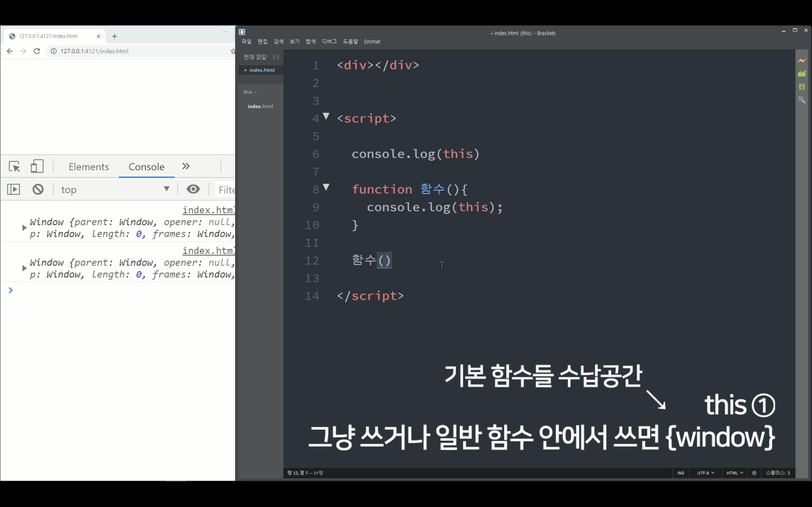Open the 디버그 menu in Brackets
This screenshot has width=812, height=507.
pos(329,42)
